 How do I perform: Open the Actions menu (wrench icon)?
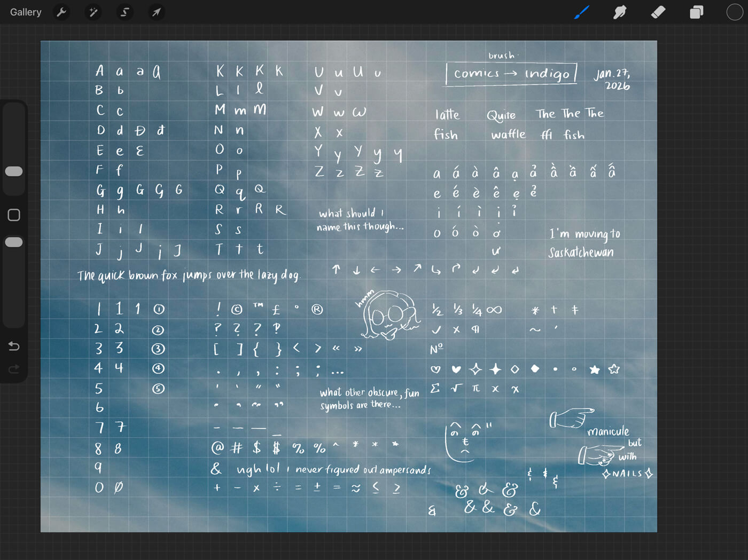[x=61, y=12]
